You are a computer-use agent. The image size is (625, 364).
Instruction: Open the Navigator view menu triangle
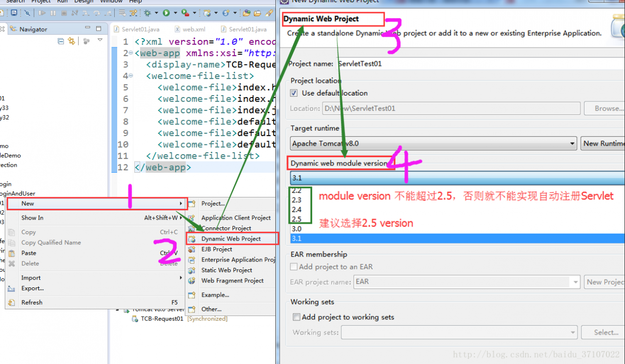100,40
